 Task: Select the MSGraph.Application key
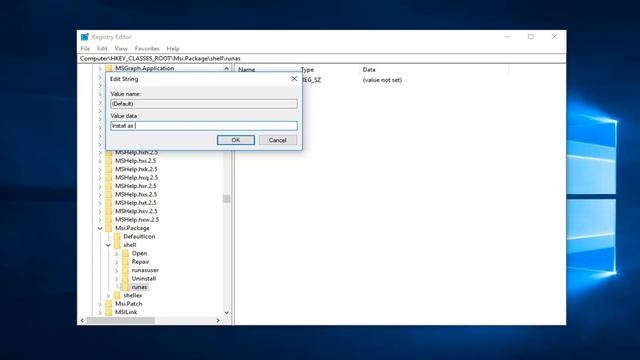point(144,68)
